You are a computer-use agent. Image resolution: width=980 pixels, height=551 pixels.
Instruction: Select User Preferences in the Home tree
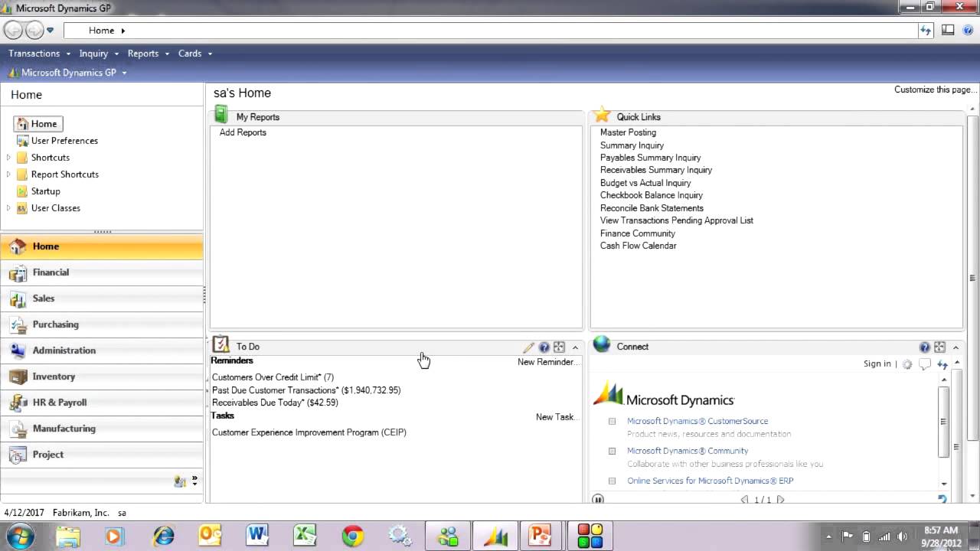(64, 141)
